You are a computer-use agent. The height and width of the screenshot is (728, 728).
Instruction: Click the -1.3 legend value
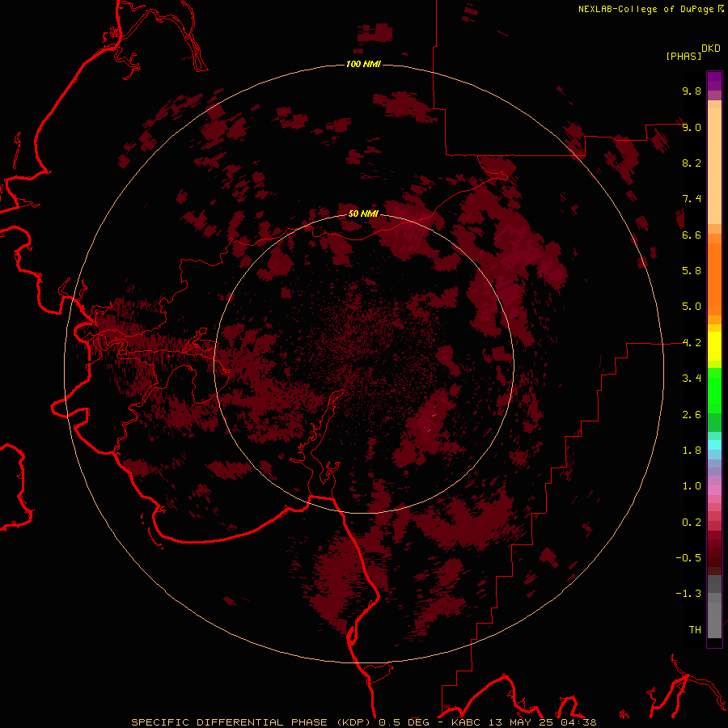(688, 594)
